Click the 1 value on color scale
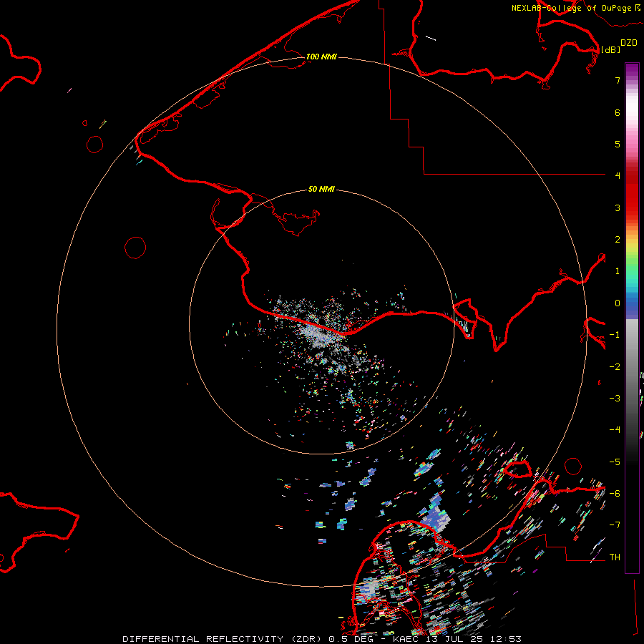 coord(618,271)
